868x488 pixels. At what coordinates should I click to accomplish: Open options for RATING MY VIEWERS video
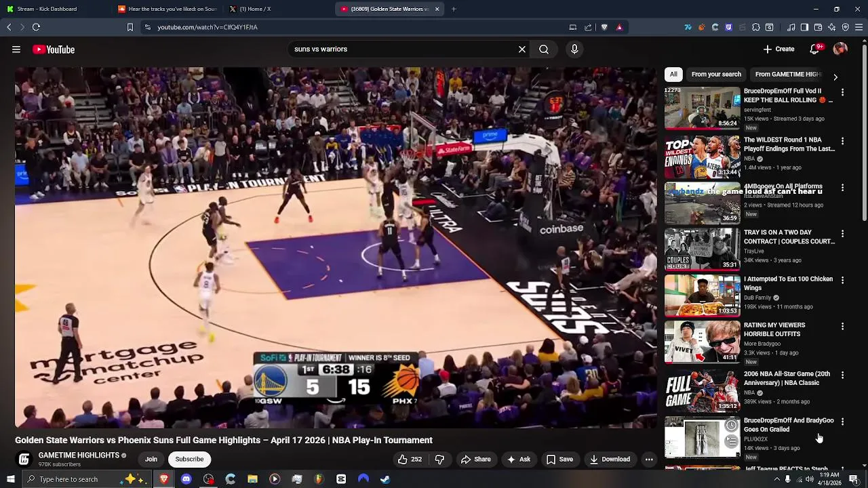[x=842, y=326]
